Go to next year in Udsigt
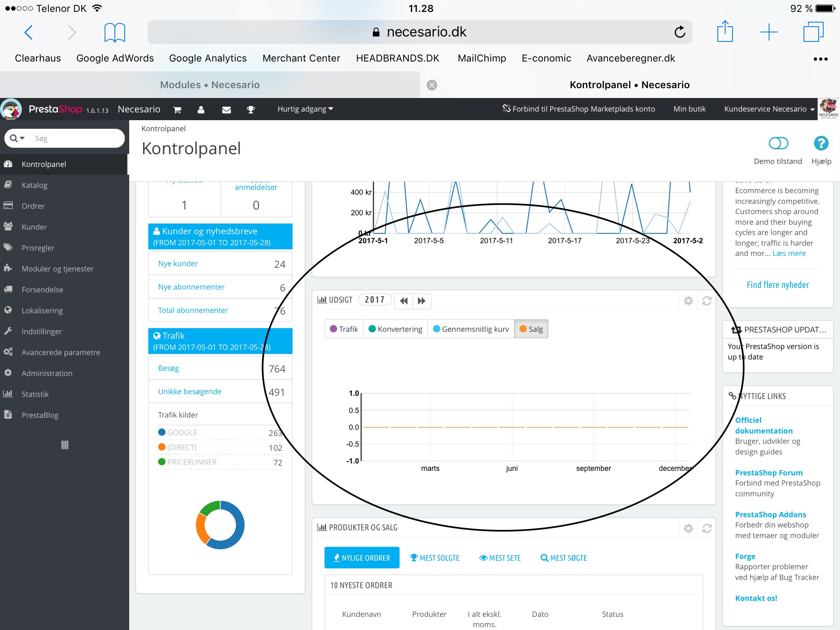 point(422,301)
